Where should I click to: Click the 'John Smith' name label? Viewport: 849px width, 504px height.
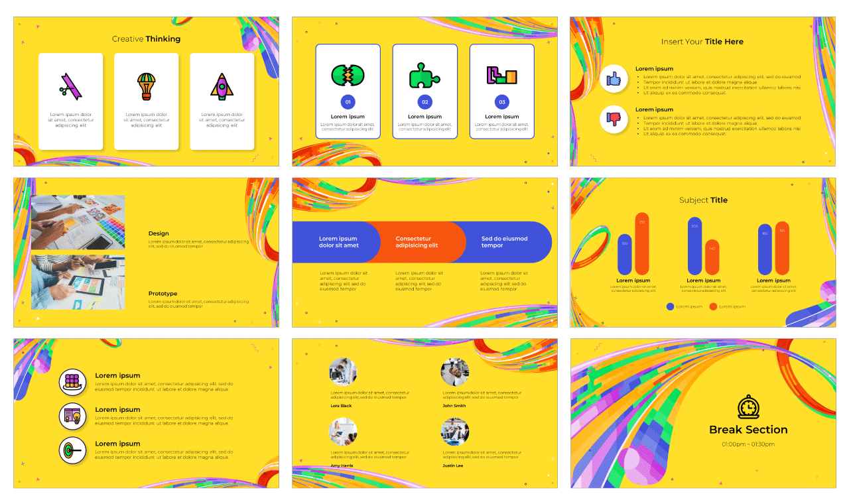click(454, 406)
